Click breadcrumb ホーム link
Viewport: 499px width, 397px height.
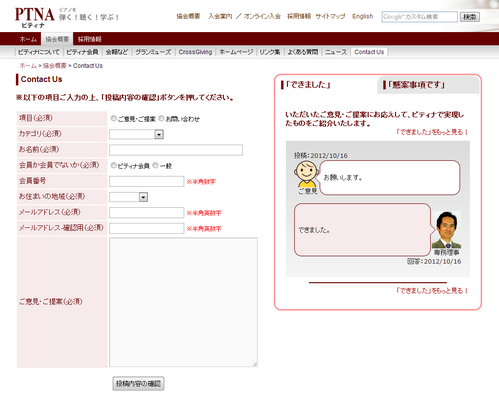coord(28,66)
